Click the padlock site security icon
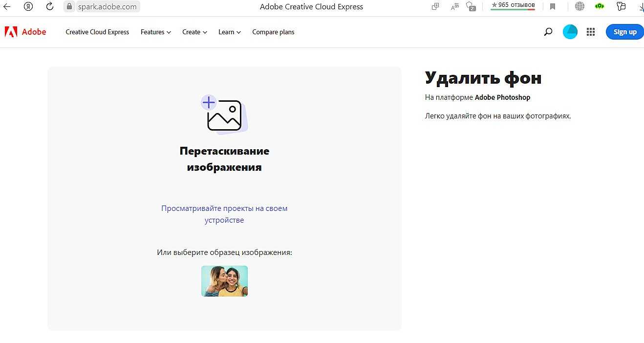 point(69,6)
